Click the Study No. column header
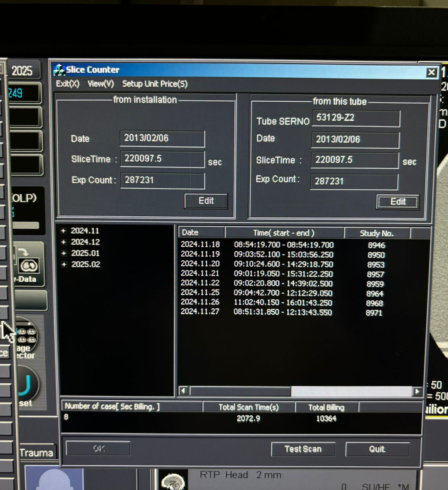 point(377,233)
